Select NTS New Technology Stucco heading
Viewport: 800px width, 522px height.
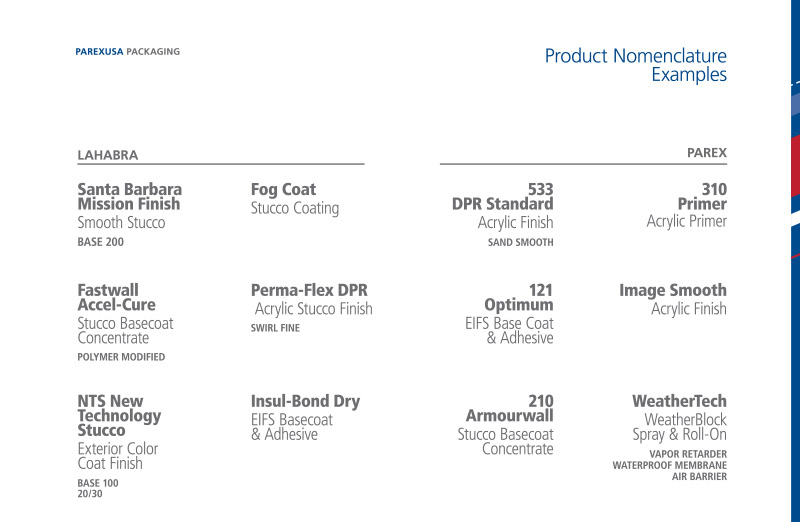(119, 416)
